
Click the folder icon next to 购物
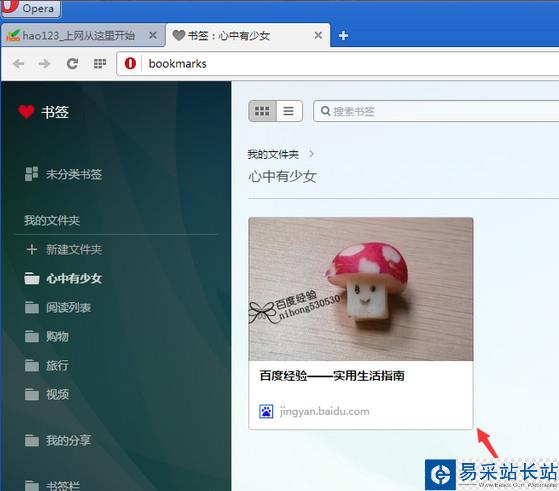click(32, 336)
